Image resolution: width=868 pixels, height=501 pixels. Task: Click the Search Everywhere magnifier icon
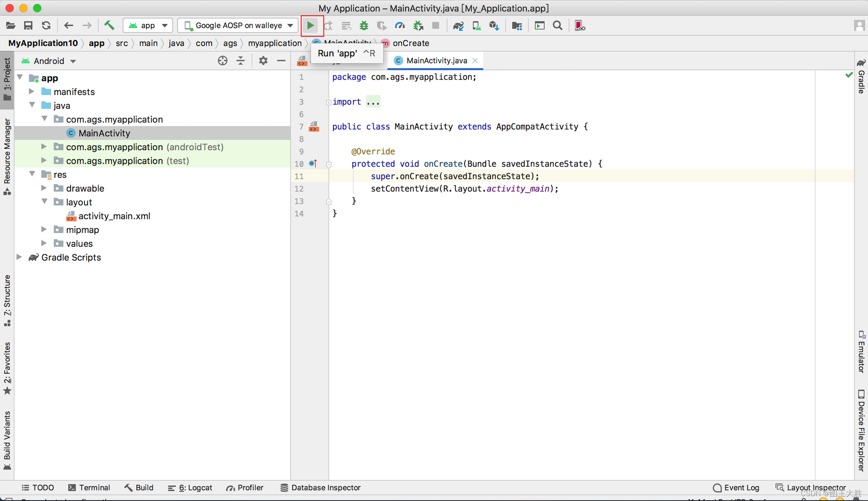point(558,25)
